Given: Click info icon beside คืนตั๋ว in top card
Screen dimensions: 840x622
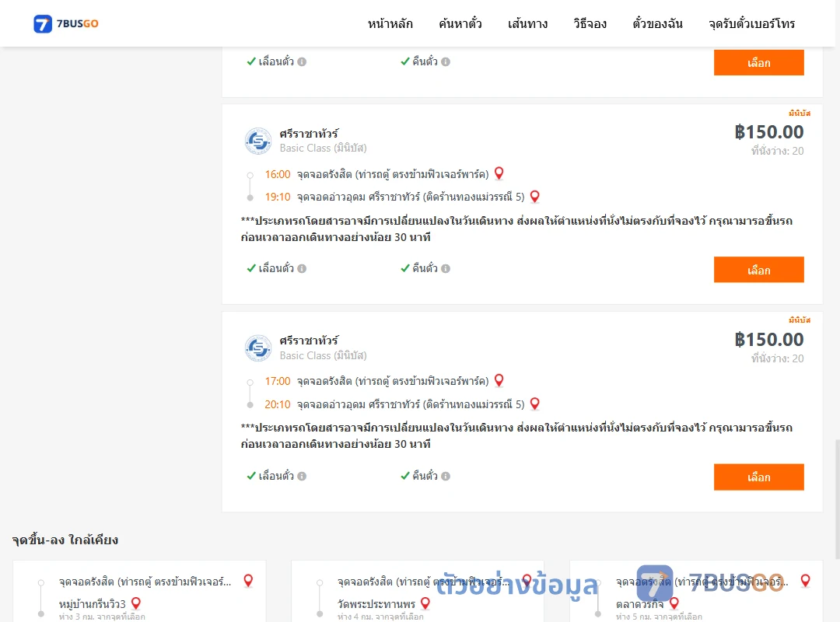Looking at the screenshot, I should point(446,61).
